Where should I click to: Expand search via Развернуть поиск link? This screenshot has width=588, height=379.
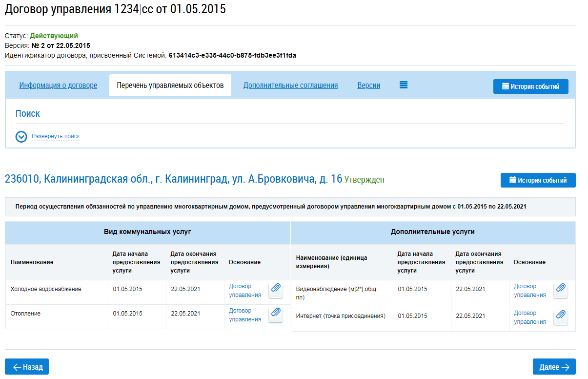coord(56,137)
